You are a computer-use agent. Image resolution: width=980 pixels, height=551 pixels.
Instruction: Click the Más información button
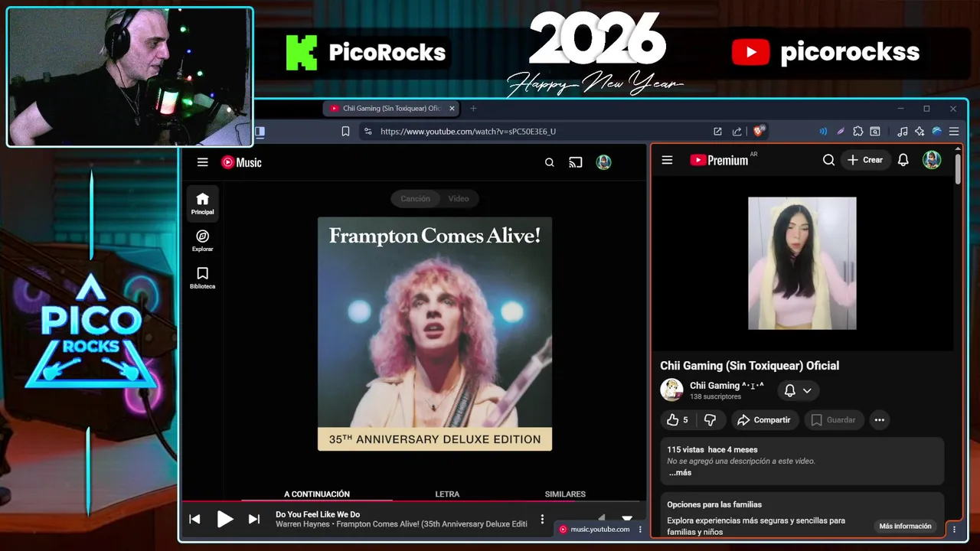tap(905, 527)
